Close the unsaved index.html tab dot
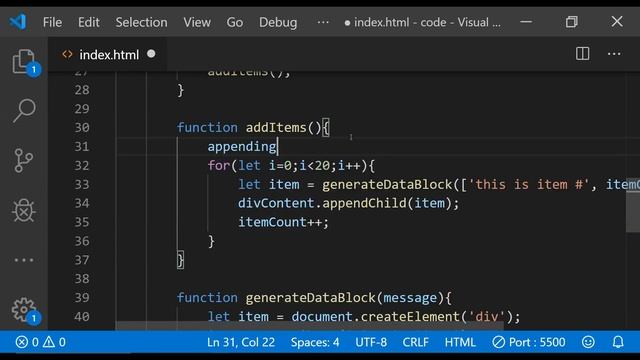The width and height of the screenshot is (640, 360). pyautogui.click(x=151, y=54)
